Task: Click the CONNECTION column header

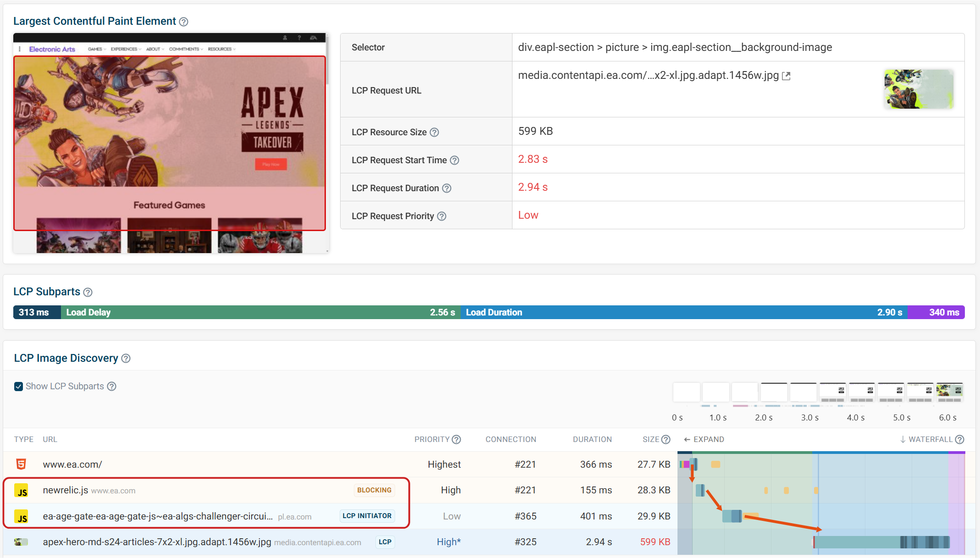Action: 511,439
